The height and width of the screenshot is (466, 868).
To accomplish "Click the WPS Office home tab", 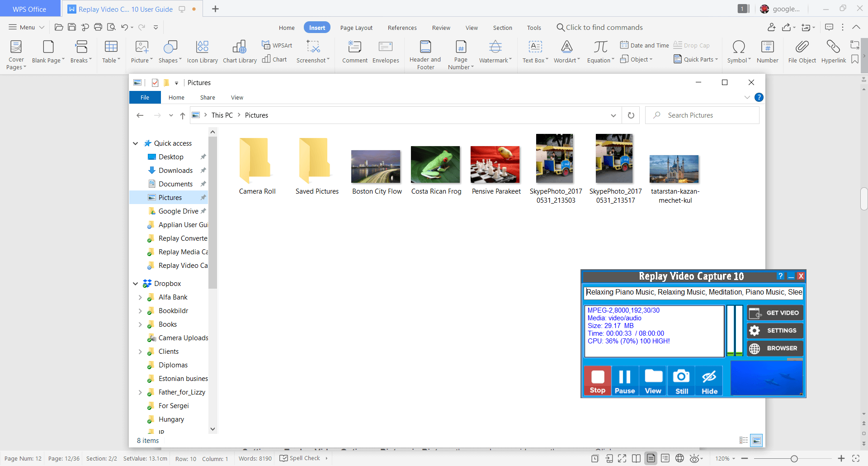I will [29, 9].
